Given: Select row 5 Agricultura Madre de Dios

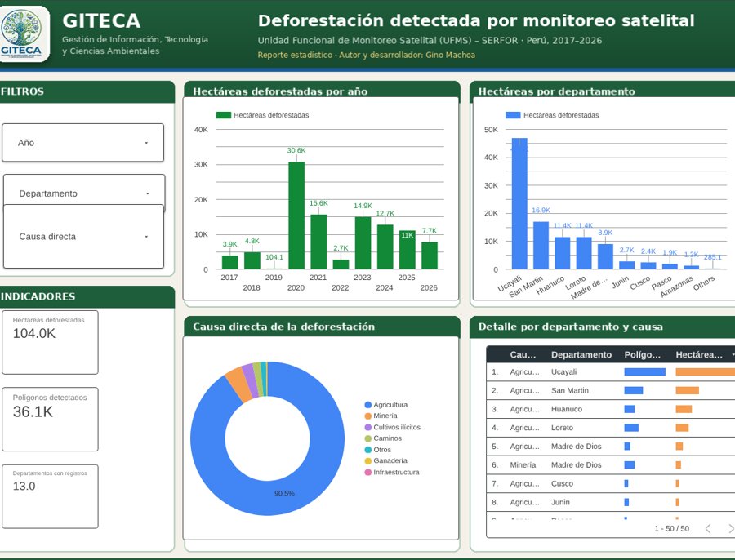Looking at the screenshot, I should point(611,447).
